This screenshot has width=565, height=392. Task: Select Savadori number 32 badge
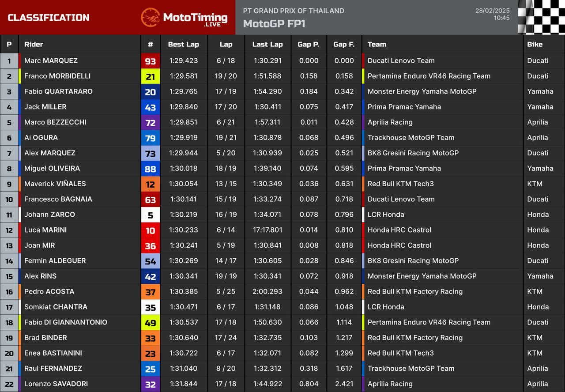(x=151, y=384)
